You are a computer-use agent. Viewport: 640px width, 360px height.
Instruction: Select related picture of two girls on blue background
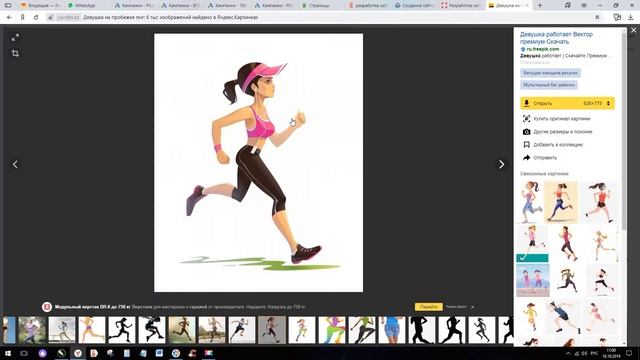(533, 280)
